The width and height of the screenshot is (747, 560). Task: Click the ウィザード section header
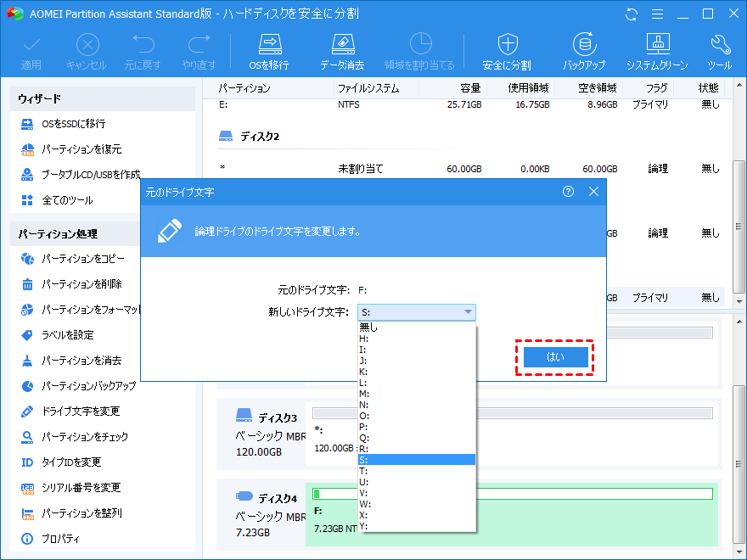point(103,99)
